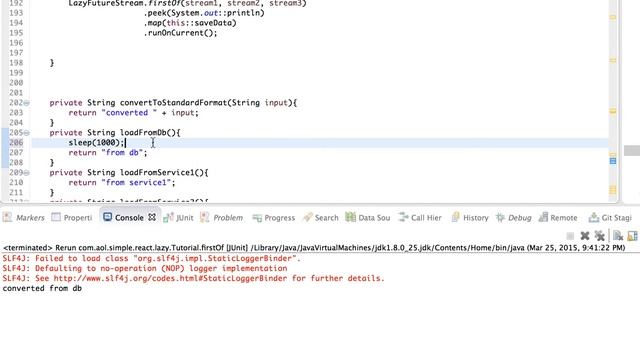Open the Progress tab
Image resolution: width=640 pixels, height=360 pixels.
273,218
